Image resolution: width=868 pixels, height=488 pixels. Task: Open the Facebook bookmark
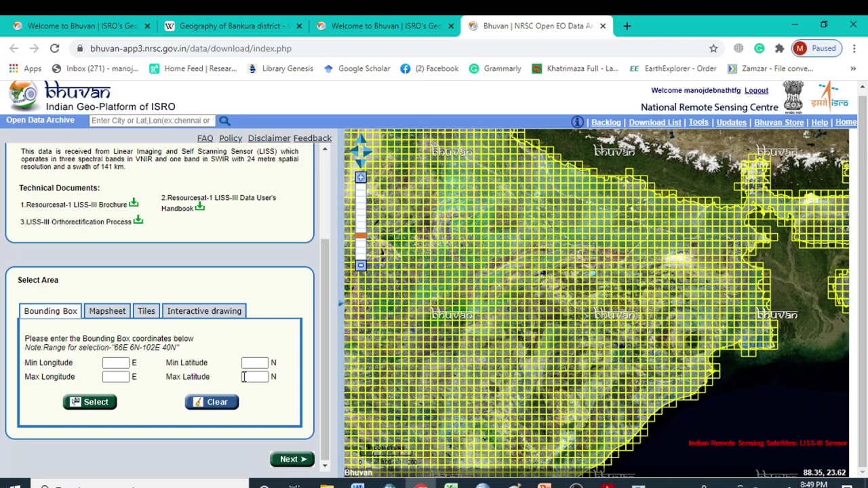coord(429,68)
